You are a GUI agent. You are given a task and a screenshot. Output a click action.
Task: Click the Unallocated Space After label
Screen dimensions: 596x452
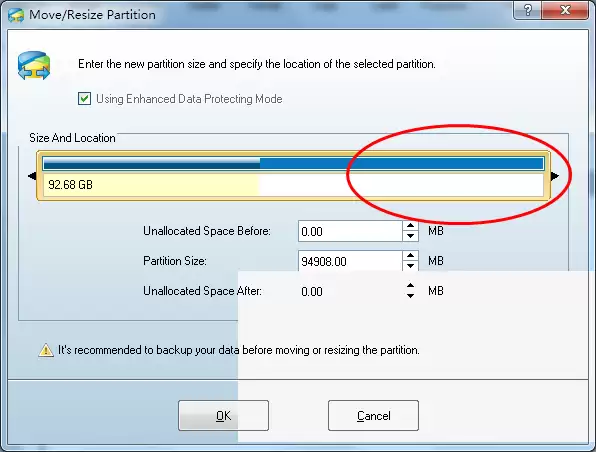[x=203, y=291]
